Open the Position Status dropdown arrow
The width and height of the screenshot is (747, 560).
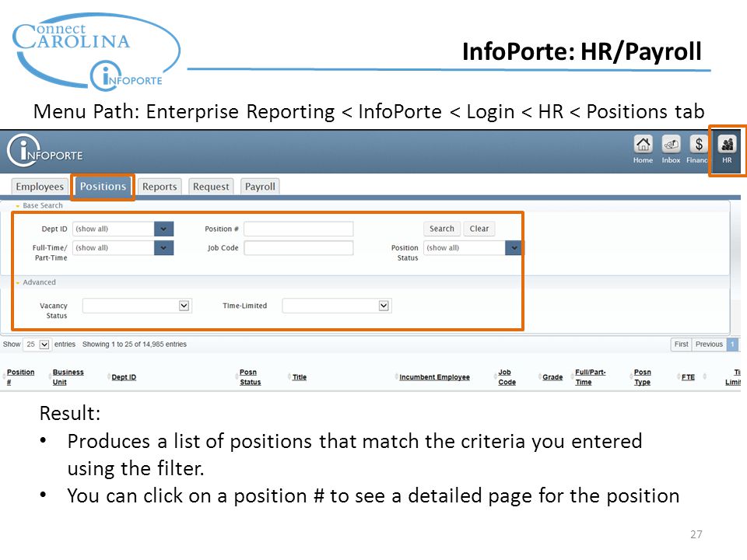pos(514,248)
